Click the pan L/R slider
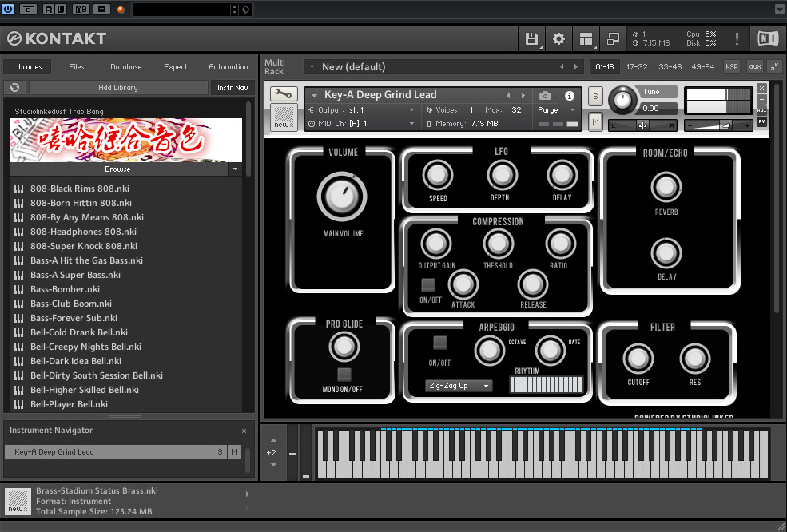Viewport: 787px width, 532px height. pyautogui.click(x=642, y=125)
